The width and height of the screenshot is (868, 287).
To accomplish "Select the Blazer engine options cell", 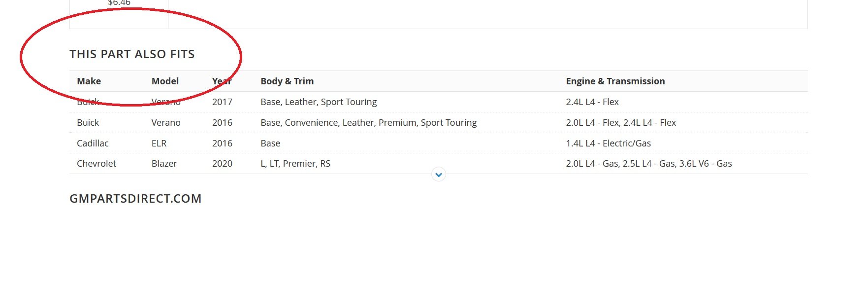I will click(649, 164).
